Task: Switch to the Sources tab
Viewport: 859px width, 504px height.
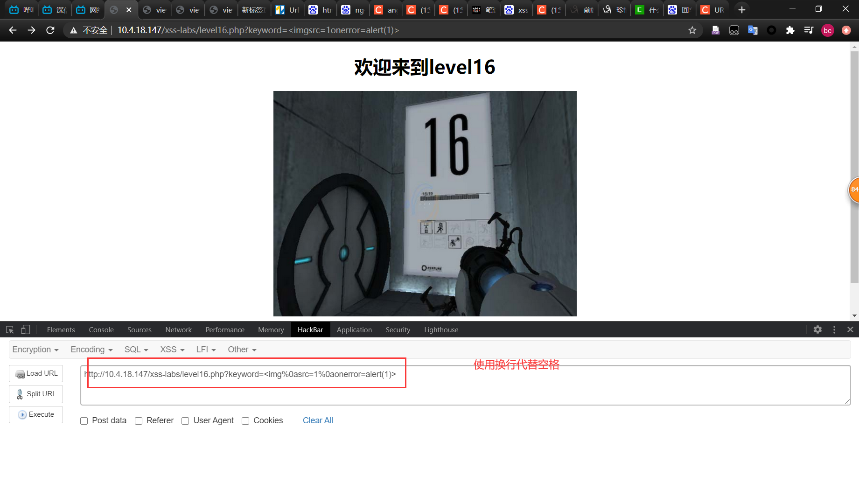Action: coord(140,330)
